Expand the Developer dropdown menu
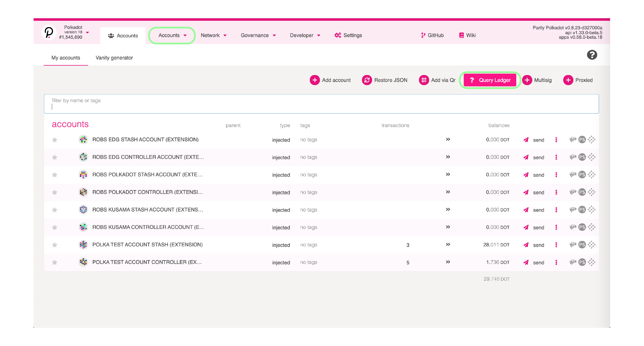This screenshot has width=644, height=346. pos(305,35)
